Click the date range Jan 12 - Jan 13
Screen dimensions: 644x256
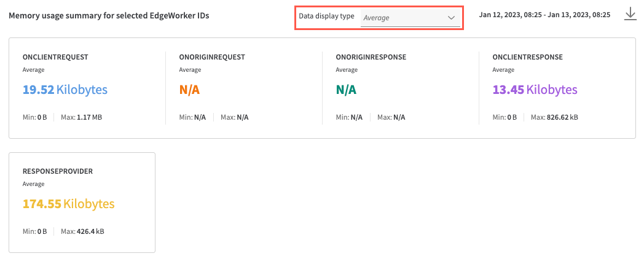(x=544, y=15)
